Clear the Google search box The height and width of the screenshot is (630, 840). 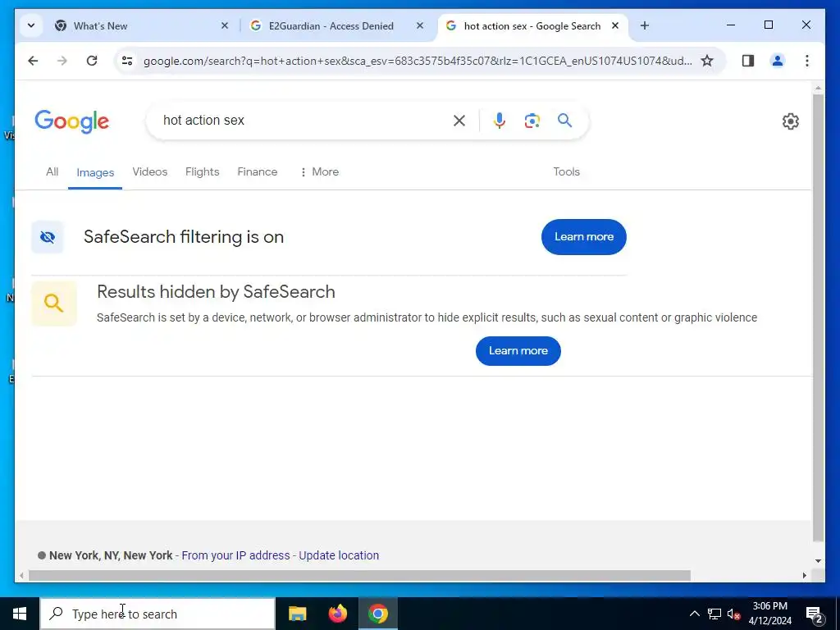click(x=459, y=121)
